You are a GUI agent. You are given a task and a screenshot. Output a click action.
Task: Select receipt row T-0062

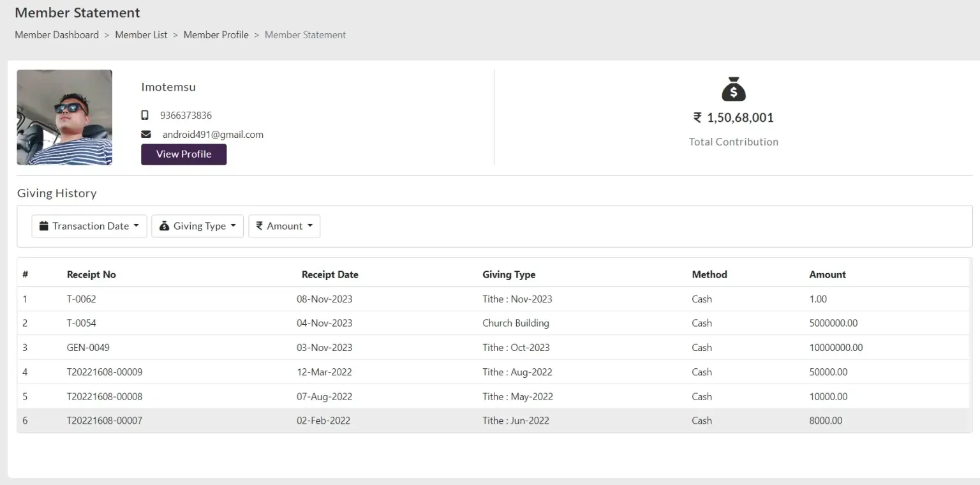(x=493, y=299)
